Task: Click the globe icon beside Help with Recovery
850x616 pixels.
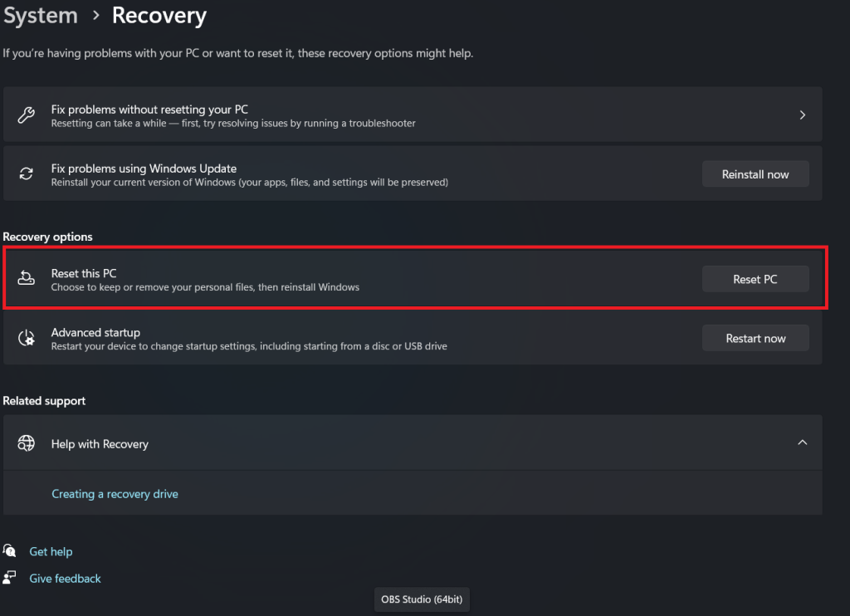Action: coord(27,443)
